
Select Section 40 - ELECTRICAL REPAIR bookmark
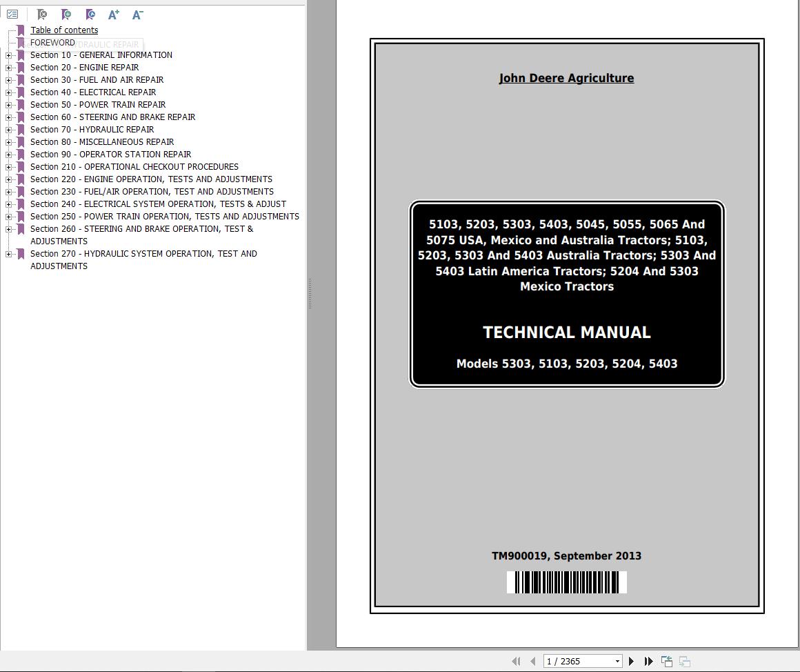click(x=93, y=92)
